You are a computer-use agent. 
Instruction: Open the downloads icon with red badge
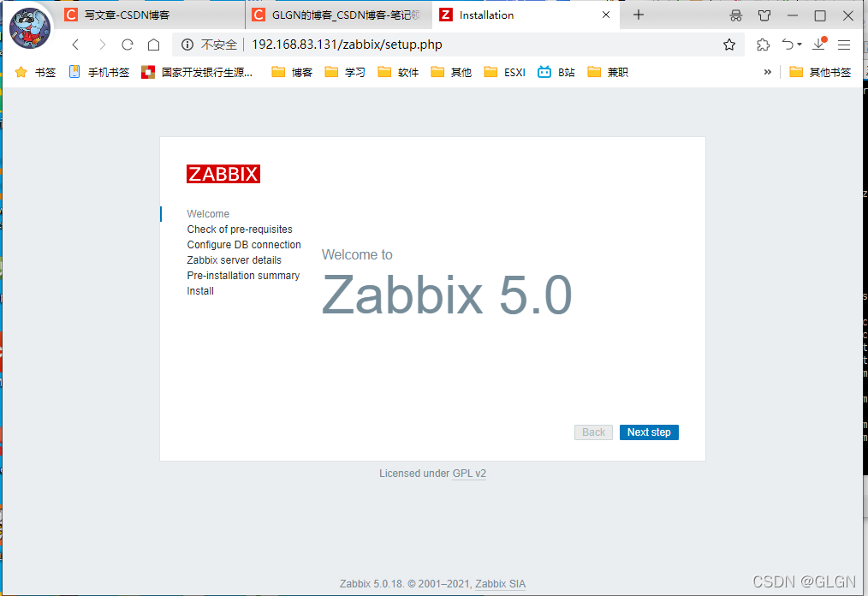(819, 44)
